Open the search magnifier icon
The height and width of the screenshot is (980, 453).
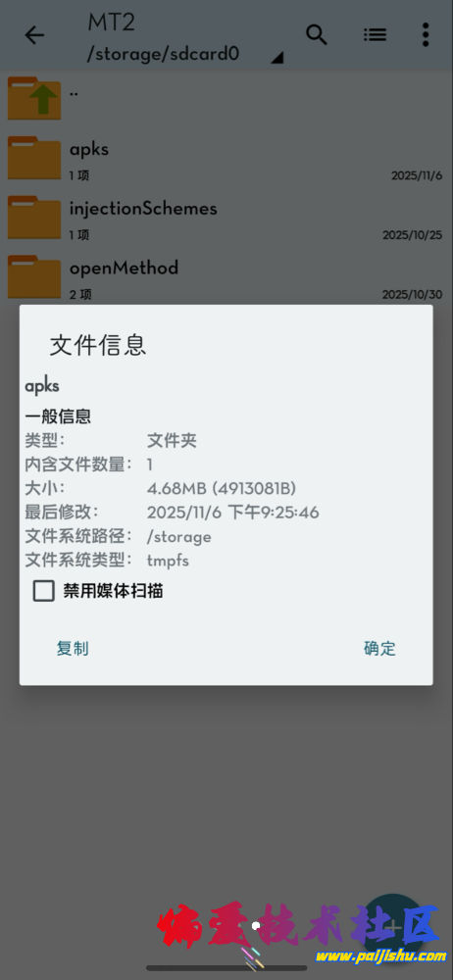click(x=317, y=35)
